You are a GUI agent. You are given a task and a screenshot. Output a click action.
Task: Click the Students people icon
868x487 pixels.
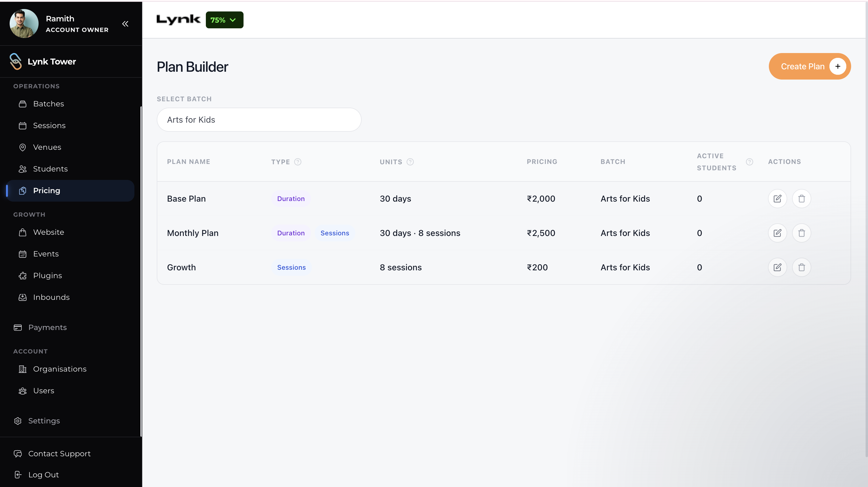23,169
